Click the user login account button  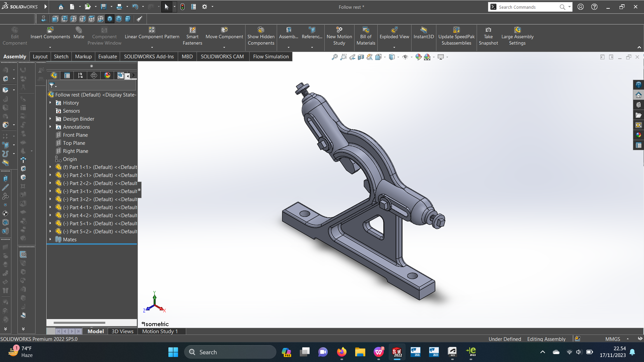[581, 7]
